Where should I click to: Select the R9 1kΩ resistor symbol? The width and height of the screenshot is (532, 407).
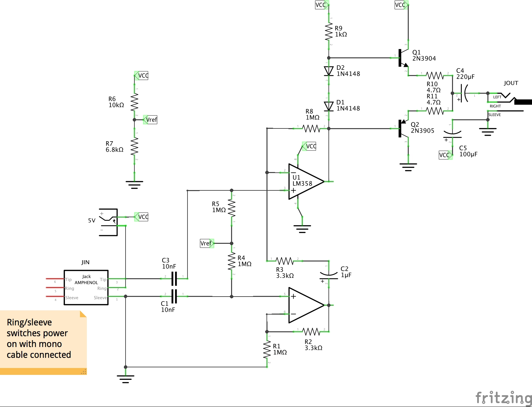(329, 31)
